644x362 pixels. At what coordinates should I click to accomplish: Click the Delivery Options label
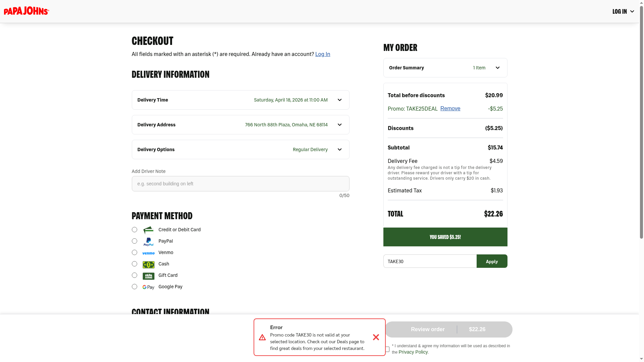(x=156, y=149)
